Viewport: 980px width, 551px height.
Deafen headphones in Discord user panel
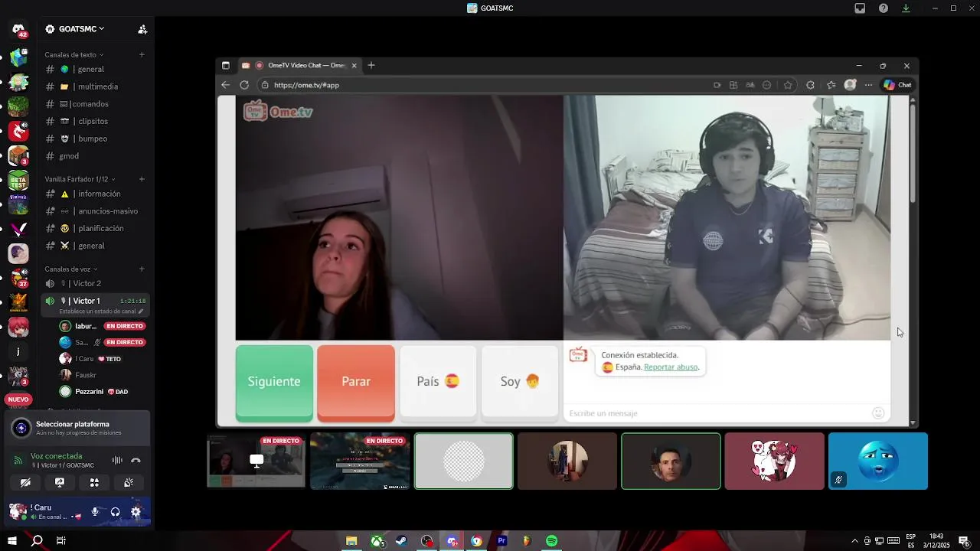pyautogui.click(x=116, y=512)
